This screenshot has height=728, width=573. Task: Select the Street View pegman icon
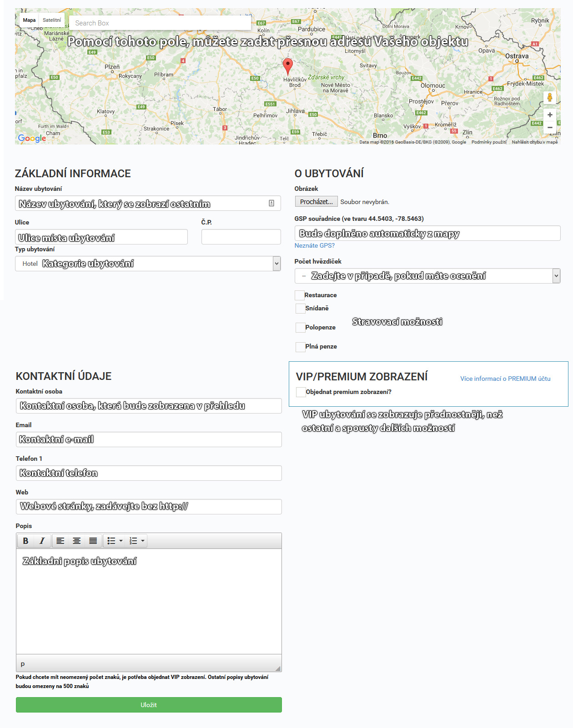click(550, 97)
